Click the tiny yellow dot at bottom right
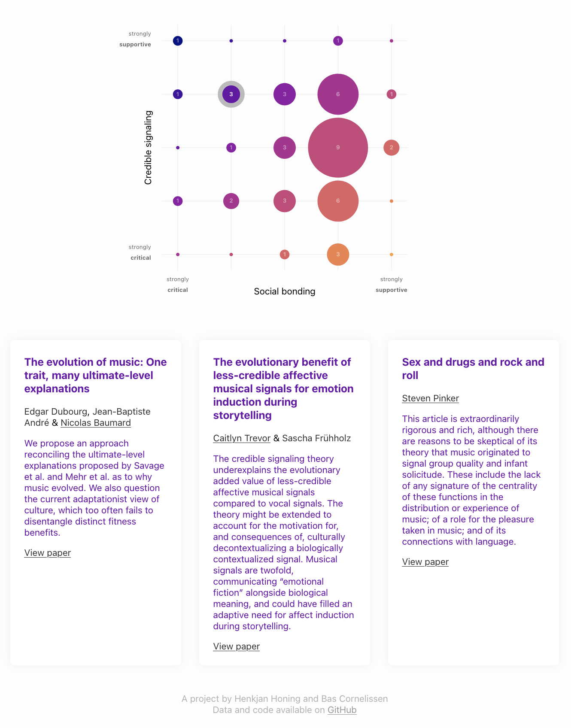 point(391,255)
